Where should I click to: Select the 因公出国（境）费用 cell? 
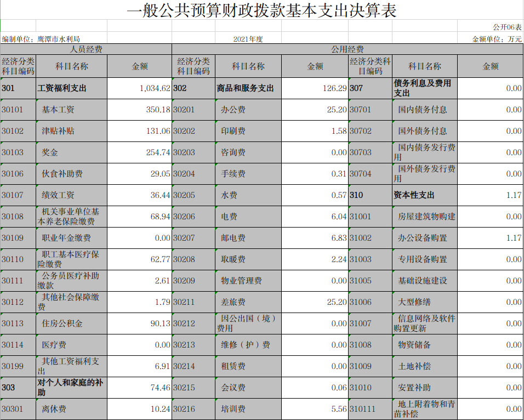[248, 323]
